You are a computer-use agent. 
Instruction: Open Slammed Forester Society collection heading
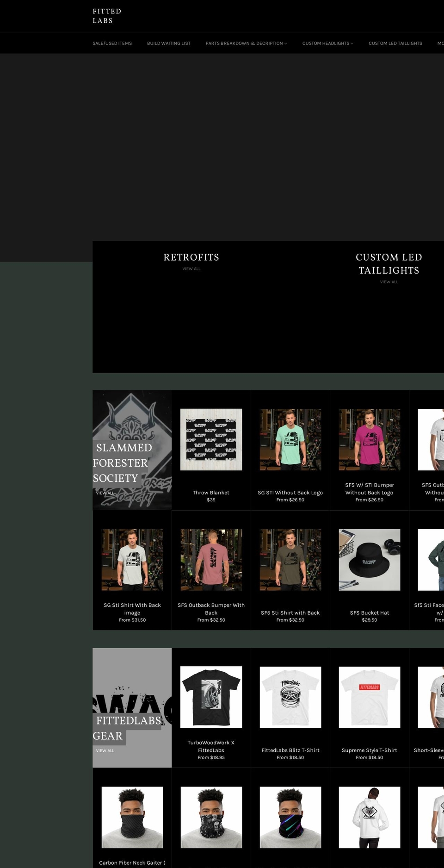click(122, 463)
